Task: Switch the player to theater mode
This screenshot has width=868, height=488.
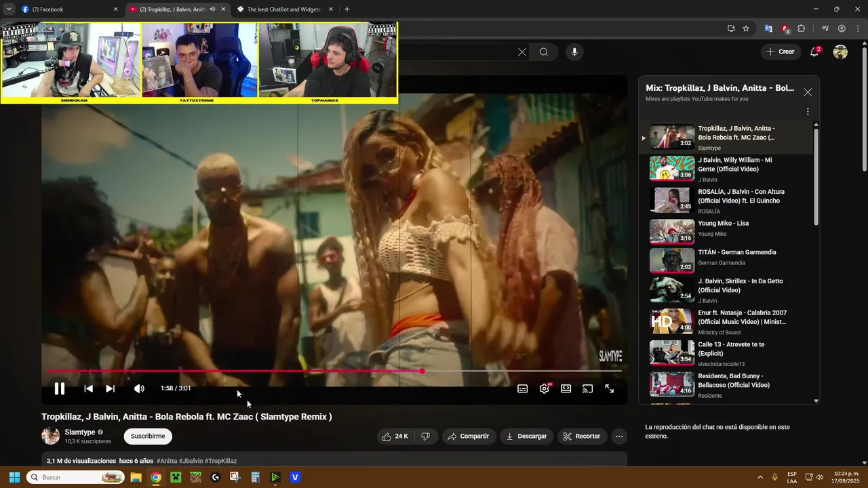Action: tap(566, 388)
